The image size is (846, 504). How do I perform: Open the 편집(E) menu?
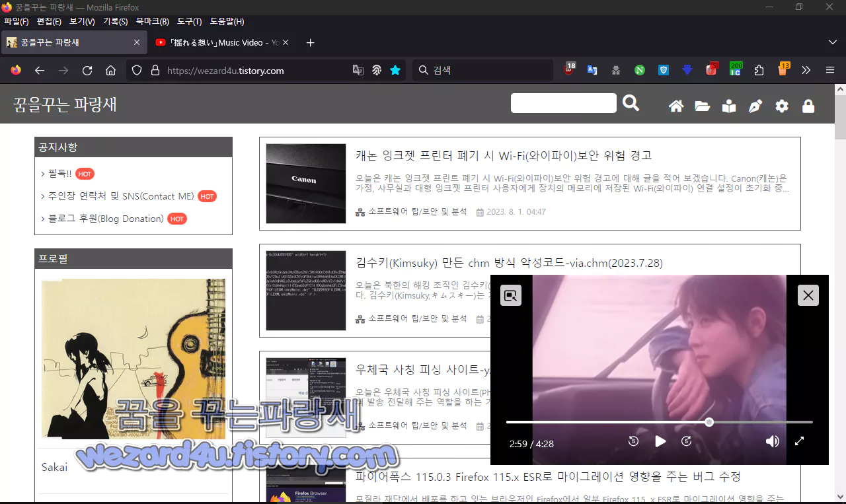click(49, 22)
